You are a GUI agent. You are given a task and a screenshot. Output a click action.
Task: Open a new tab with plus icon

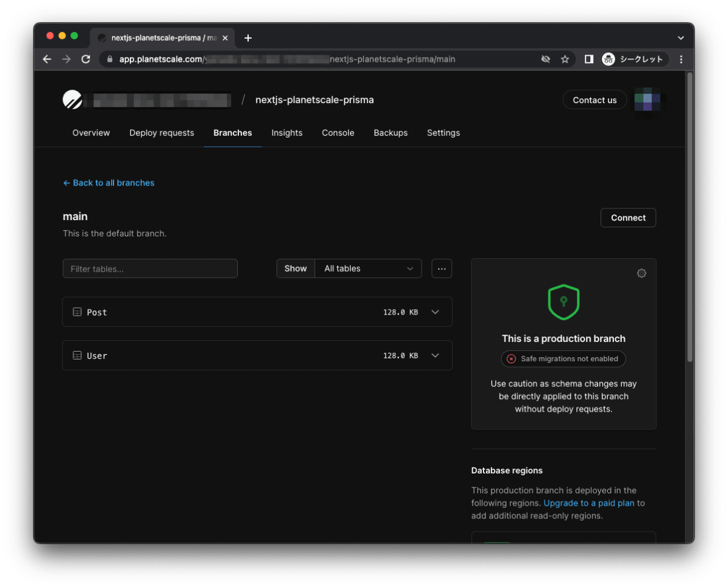pyautogui.click(x=248, y=38)
